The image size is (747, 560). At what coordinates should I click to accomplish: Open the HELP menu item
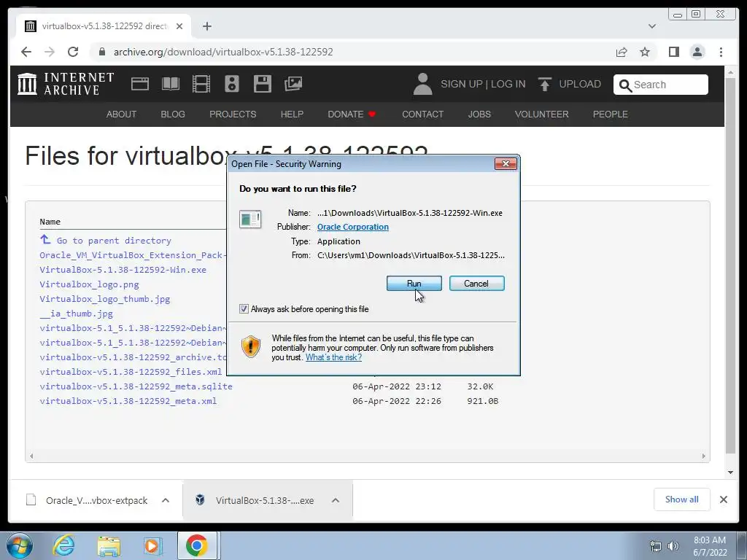coord(292,114)
